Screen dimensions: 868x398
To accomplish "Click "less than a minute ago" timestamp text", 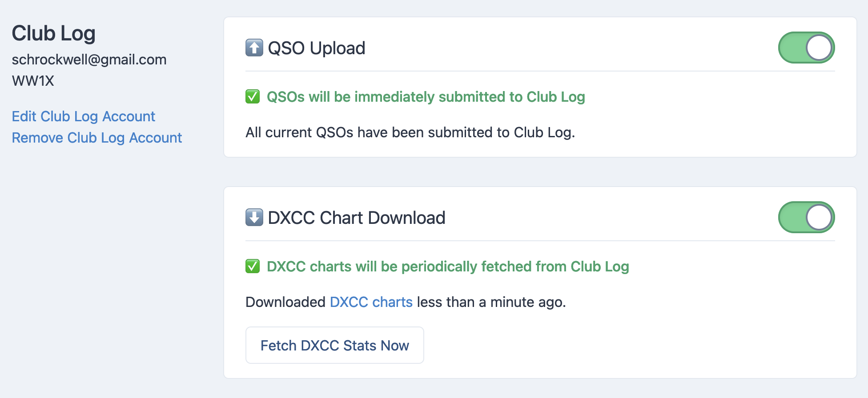I will (x=491, y=302).
